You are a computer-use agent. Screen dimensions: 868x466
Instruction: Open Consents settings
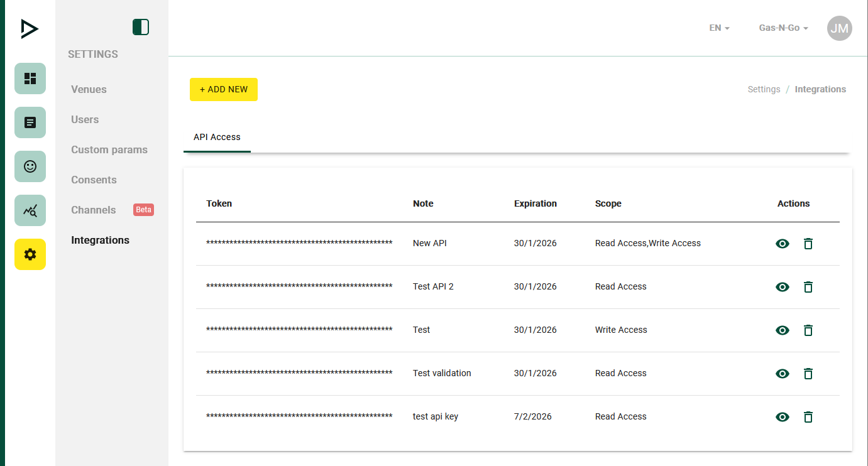tap(94, 180)
